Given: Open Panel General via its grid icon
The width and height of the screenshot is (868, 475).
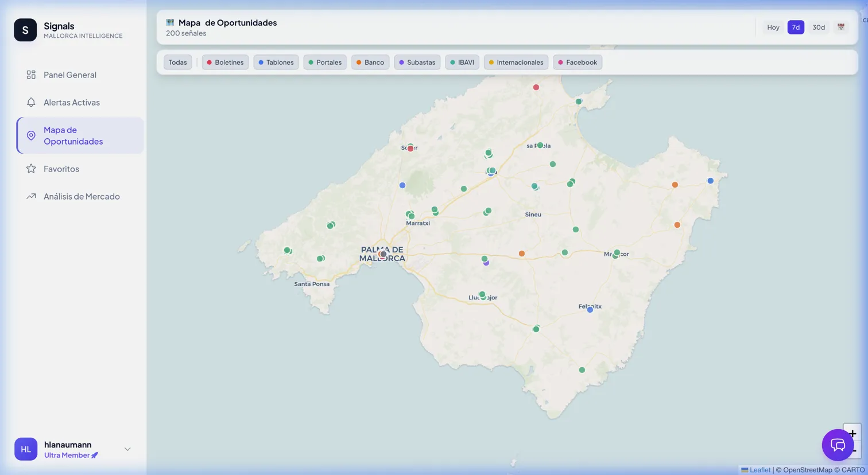Looking at the screenshot, I should pos(30,75).
